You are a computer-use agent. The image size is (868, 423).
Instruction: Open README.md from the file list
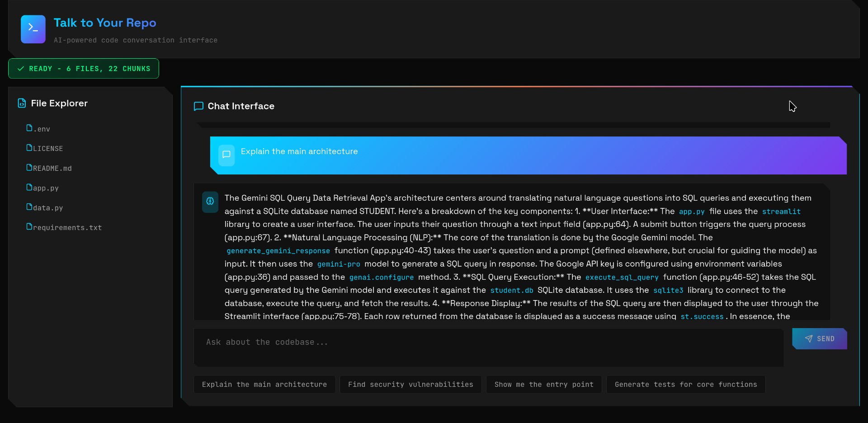[x=52, y=169]
